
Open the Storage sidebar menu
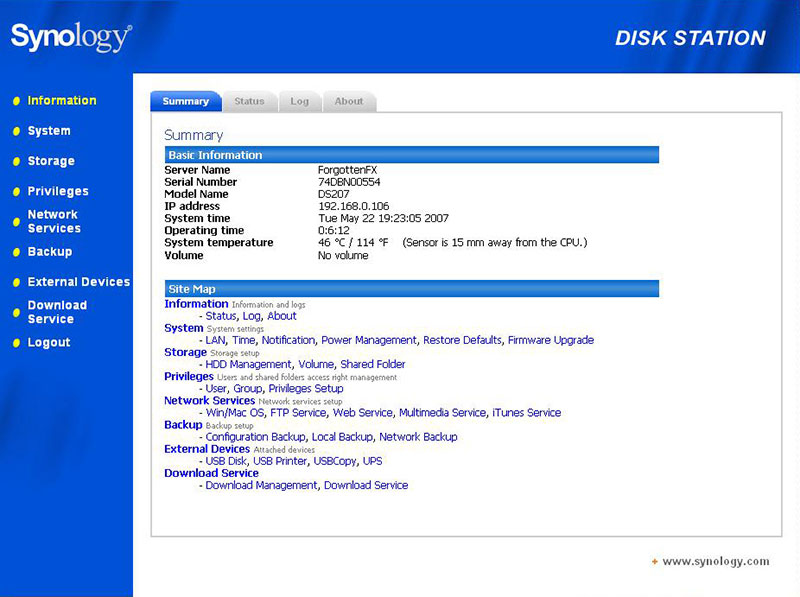[51, 161]
